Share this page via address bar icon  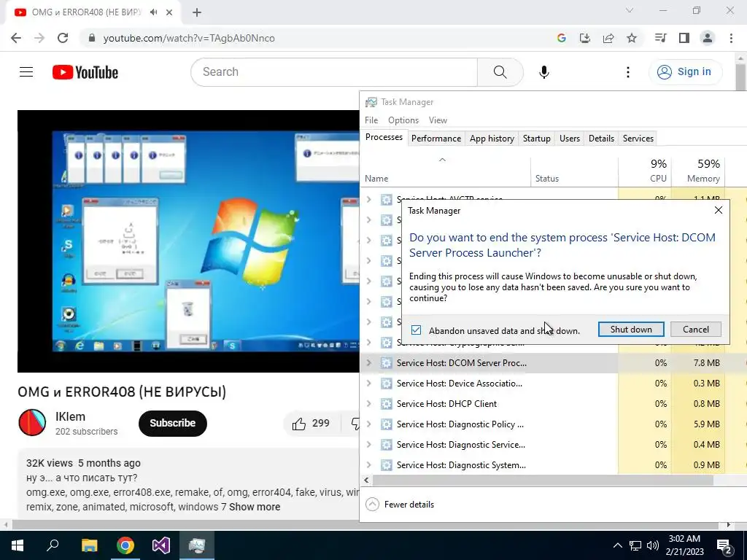tap(608, 38)
